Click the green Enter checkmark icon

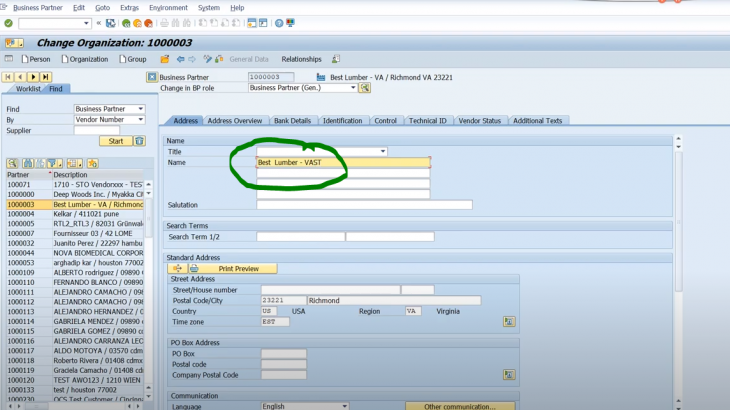8,23
